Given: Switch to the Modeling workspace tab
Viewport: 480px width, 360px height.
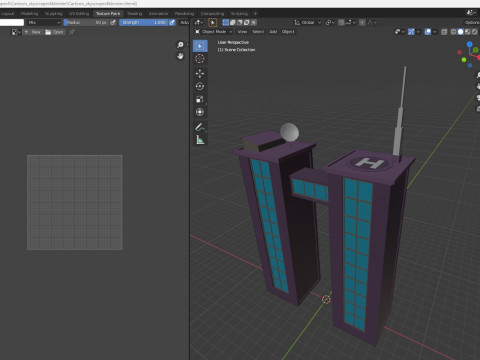Looking at the screenshot, I should pos(30,13).
